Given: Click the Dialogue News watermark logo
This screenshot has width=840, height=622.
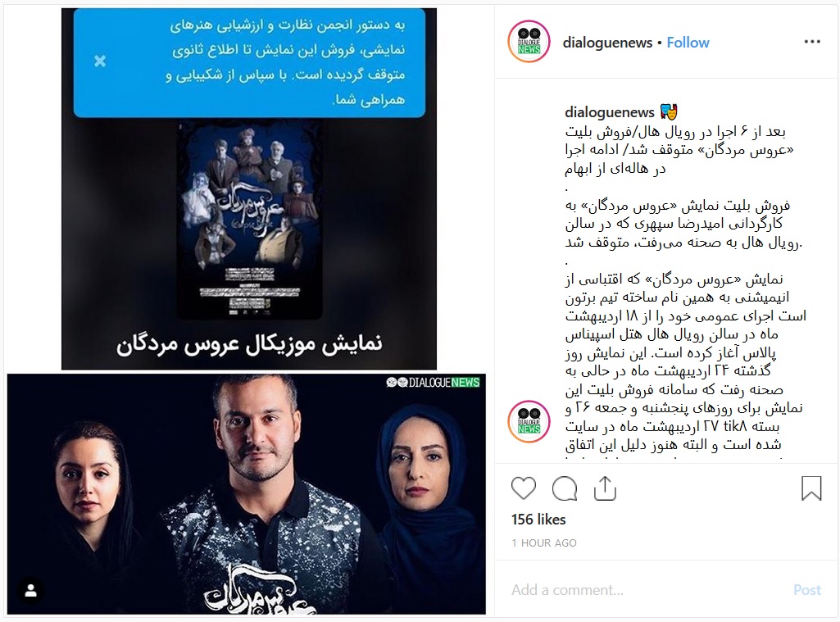Looking at the screenshot, I should [x=433, y=382].
